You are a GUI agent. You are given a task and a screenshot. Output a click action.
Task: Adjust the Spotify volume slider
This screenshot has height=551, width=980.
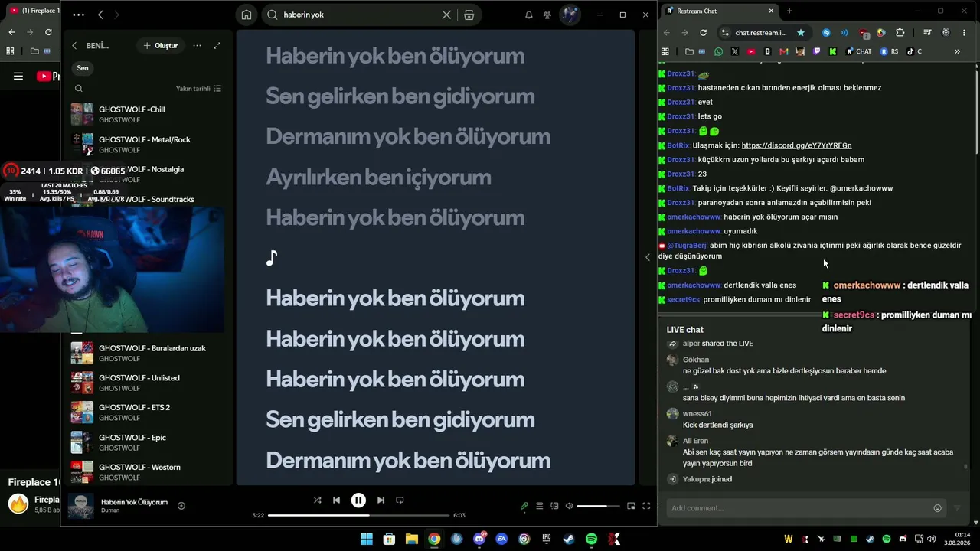[598, 506]
